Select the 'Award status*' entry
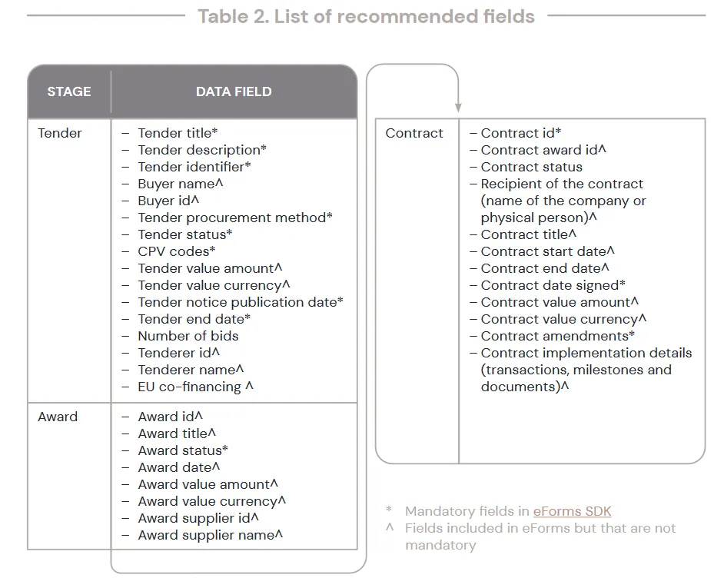Viewport: 724px width, 588px height. click(x=183, y=450)
